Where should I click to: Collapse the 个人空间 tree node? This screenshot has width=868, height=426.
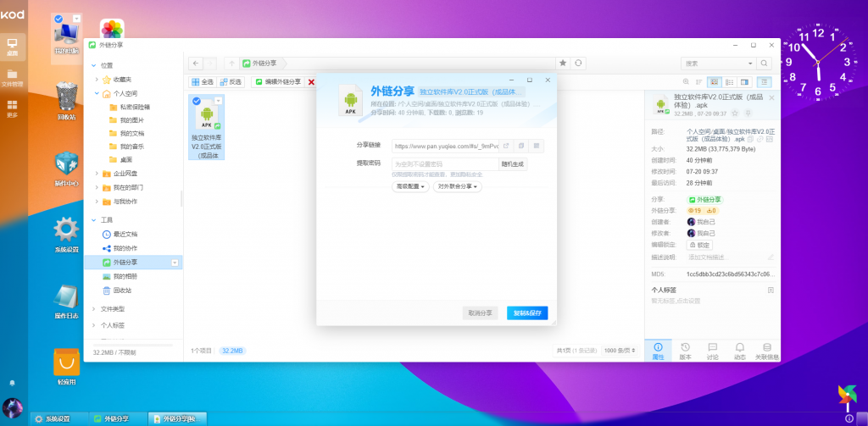point(97,93)
